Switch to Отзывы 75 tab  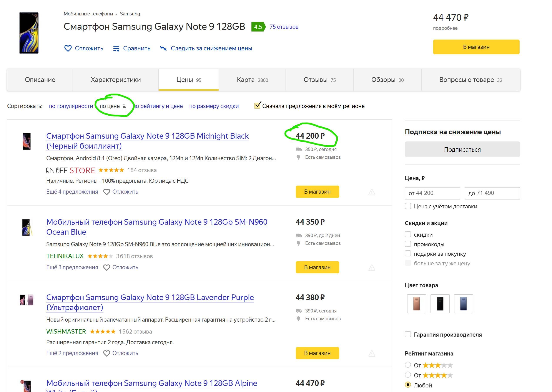tap(319, 80)
